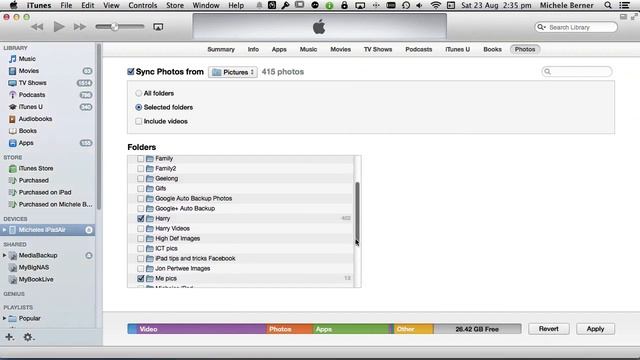The height and width of the screenshot is (360, 640).
Task: Open the Apple menu
Action: click(x=13, y=5)
